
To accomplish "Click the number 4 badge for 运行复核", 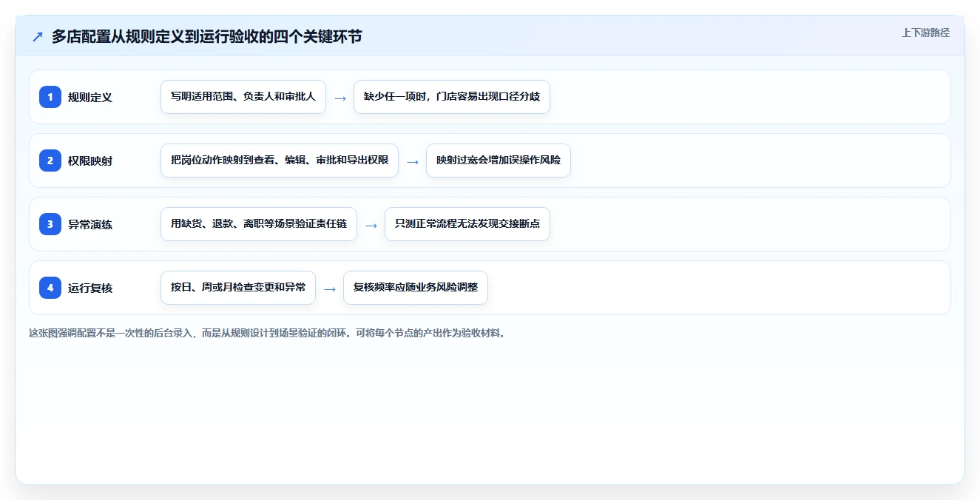I will click(50, 288).
